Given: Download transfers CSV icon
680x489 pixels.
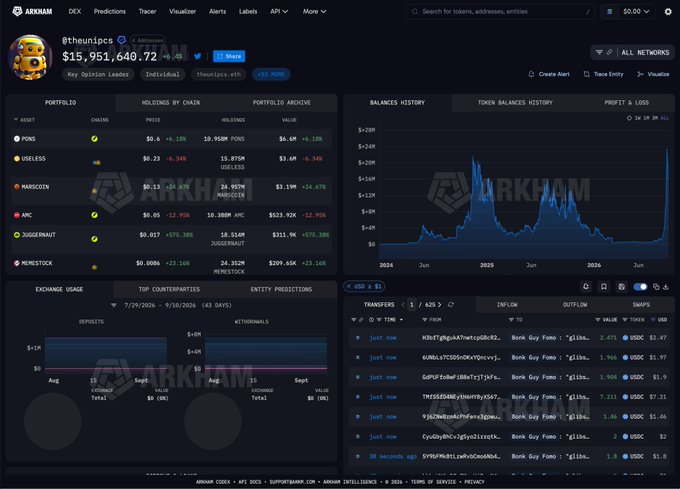Looking at the screenshot, I should [666, 287].
